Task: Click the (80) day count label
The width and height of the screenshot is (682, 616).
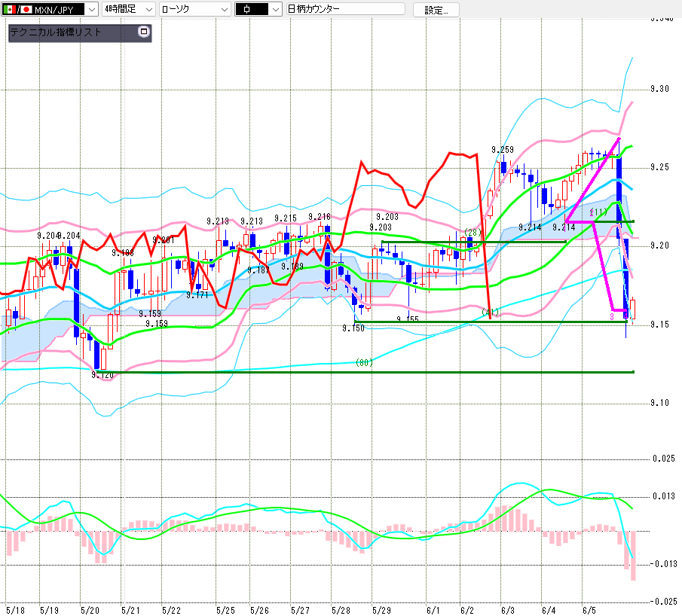Action: [x=364, y=362]
